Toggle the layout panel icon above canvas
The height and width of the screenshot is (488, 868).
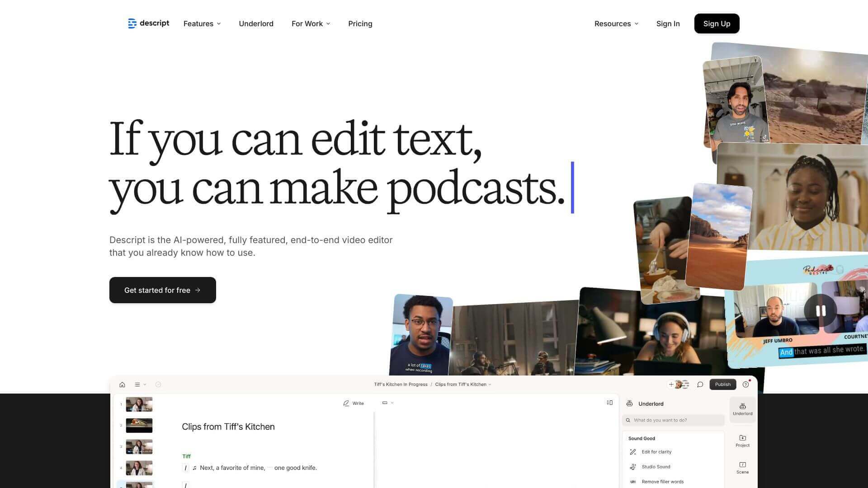609,403
